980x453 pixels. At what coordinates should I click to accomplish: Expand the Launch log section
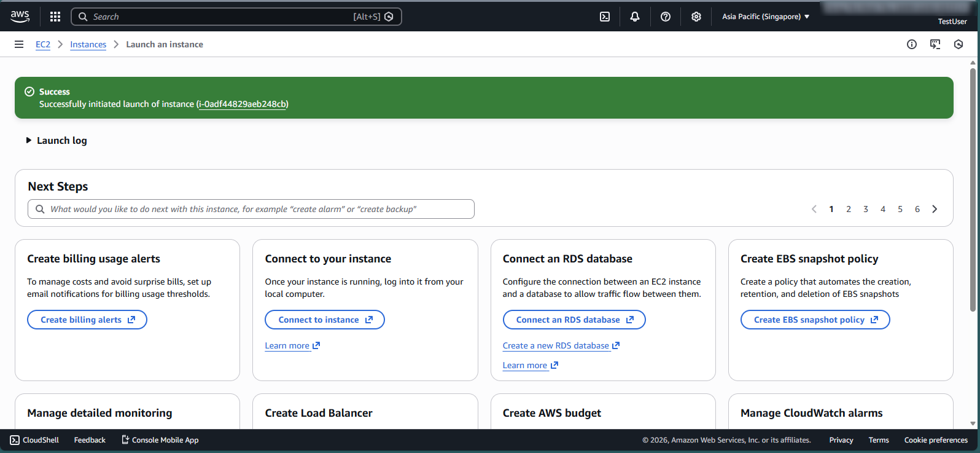click(56, 140)
